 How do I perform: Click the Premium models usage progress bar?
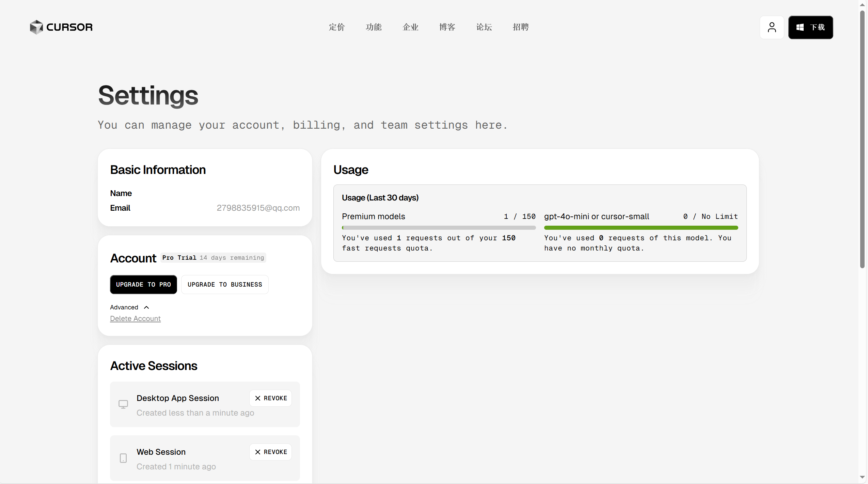[439, 228]
